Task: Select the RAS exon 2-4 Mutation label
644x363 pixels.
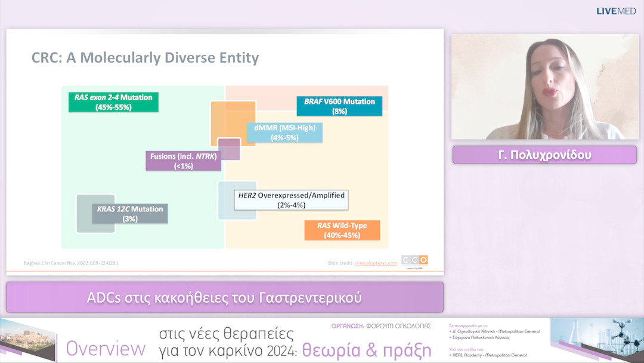Action: click(113, 102)
